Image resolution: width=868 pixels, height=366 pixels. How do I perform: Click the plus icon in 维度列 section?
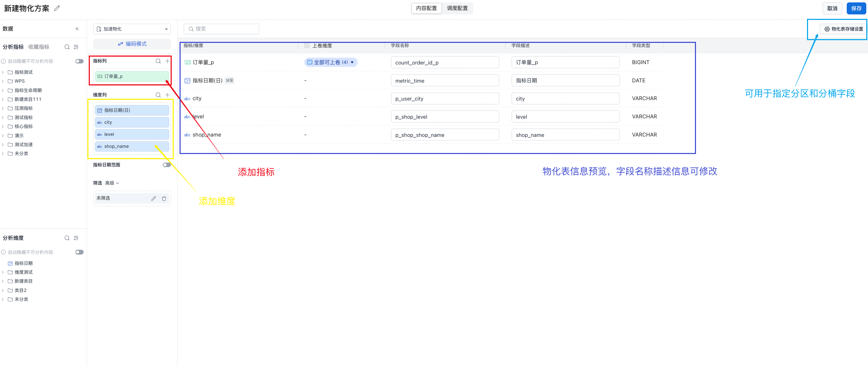167,95
